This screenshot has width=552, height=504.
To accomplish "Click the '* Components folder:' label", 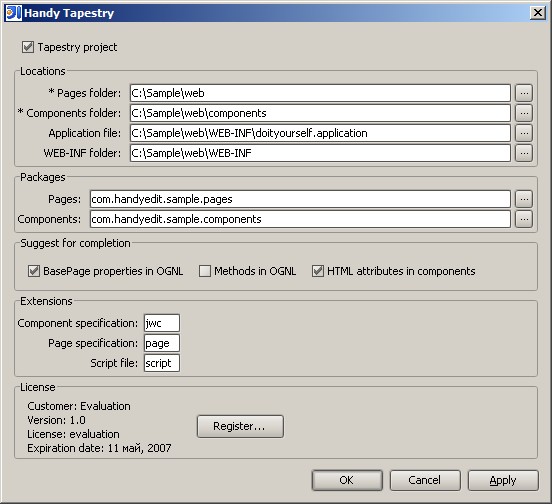I will 69,113.
